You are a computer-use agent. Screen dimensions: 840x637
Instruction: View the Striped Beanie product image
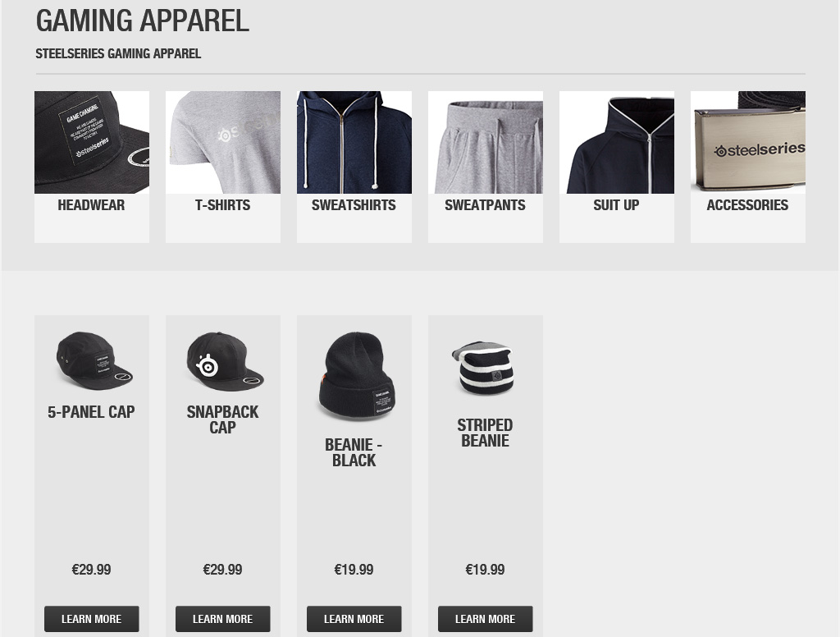coord(484,368)
